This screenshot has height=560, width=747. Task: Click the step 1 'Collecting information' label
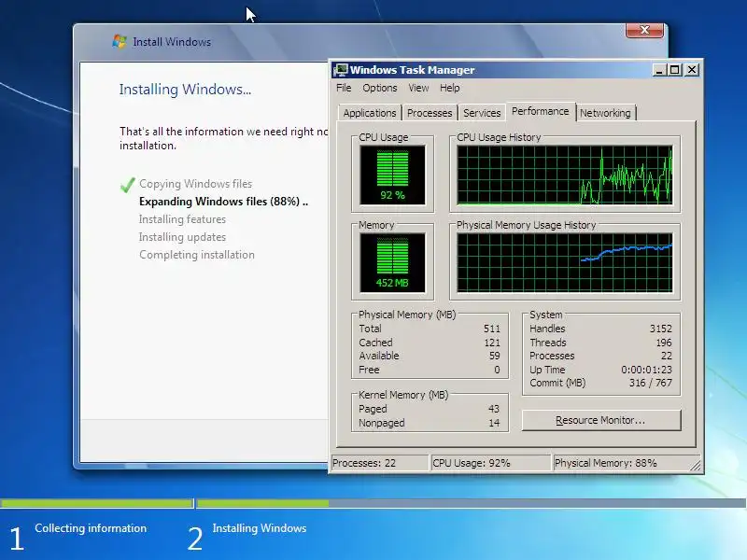pyautogui.click(x=91, y=528)
